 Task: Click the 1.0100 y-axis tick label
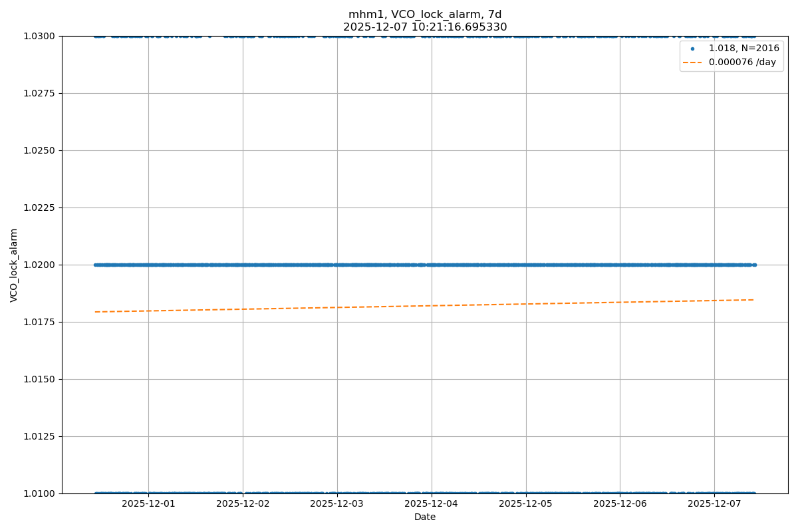[x=41, y=493]
